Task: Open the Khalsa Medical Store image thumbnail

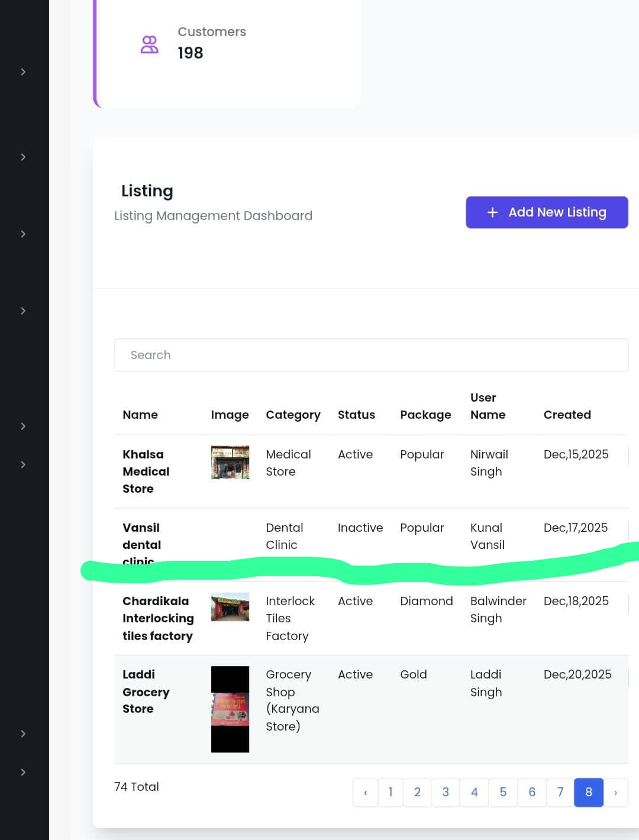Action: [x=230, y=463]
